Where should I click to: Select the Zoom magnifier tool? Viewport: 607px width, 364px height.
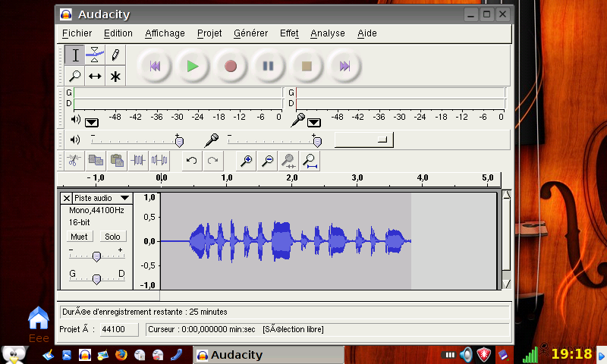pyautogui.click(x=75, y=76)
